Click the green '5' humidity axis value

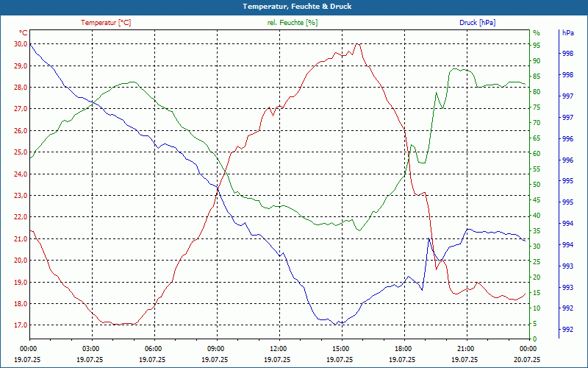click(535, 324)
